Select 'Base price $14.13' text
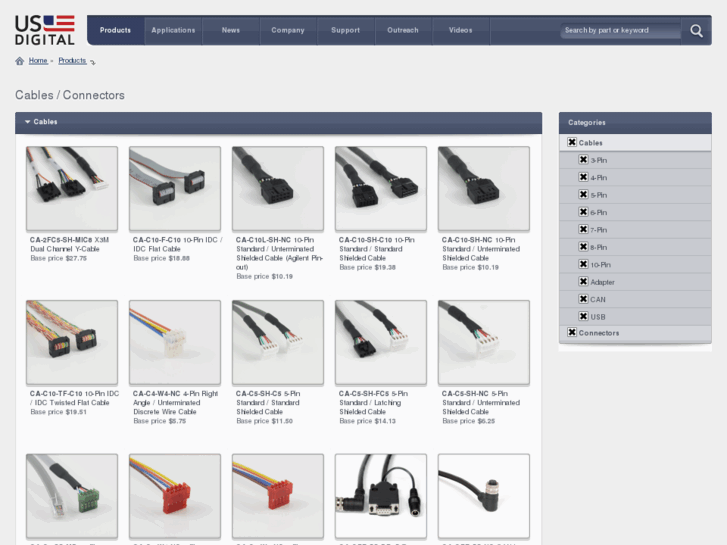This screenshot has width=727, height=545. point(367,421)
